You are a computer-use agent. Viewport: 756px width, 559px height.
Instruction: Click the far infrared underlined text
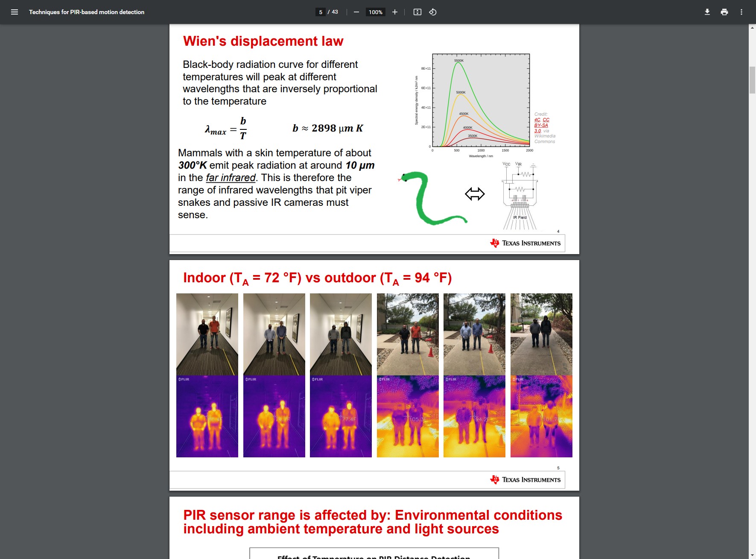click(x=231, y=178)
